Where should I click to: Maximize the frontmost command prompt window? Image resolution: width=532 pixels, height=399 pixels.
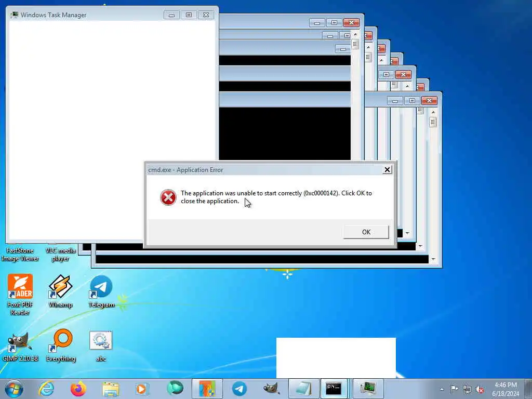point(412,100)
